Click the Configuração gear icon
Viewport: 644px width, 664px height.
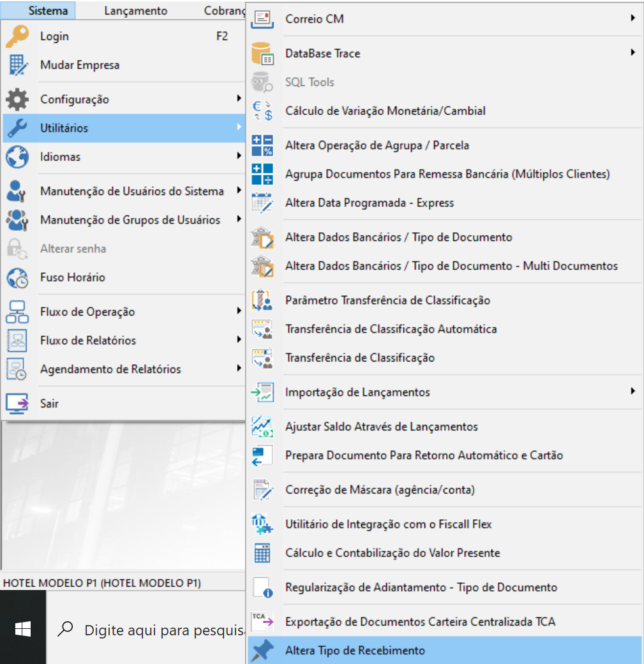point(17,99)
